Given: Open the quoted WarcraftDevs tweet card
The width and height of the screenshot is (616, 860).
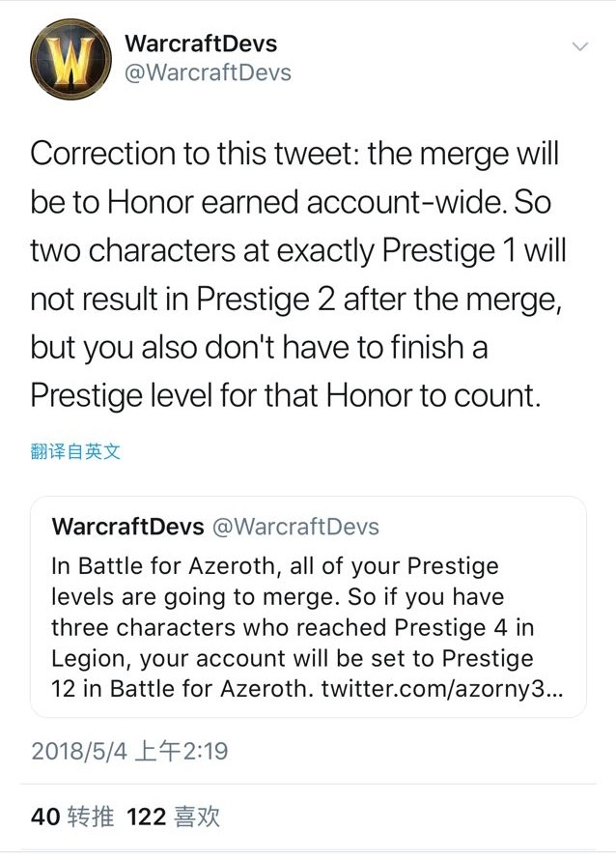Looking at the screenshot, I should [x=308, y=607].
